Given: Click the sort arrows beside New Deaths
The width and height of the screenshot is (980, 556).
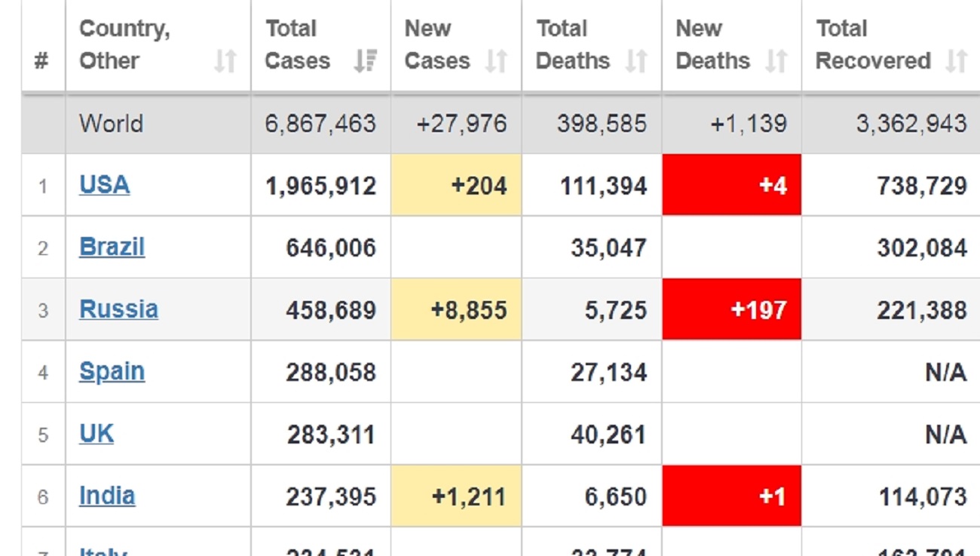Looking at the screenshot, I should point(776,60).
